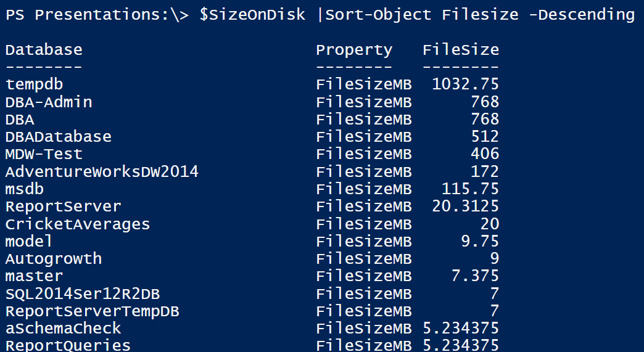Image resolution: width=644 pixels, height=352 pixels.
Task: Click the model database name
Action: (29, 241)
